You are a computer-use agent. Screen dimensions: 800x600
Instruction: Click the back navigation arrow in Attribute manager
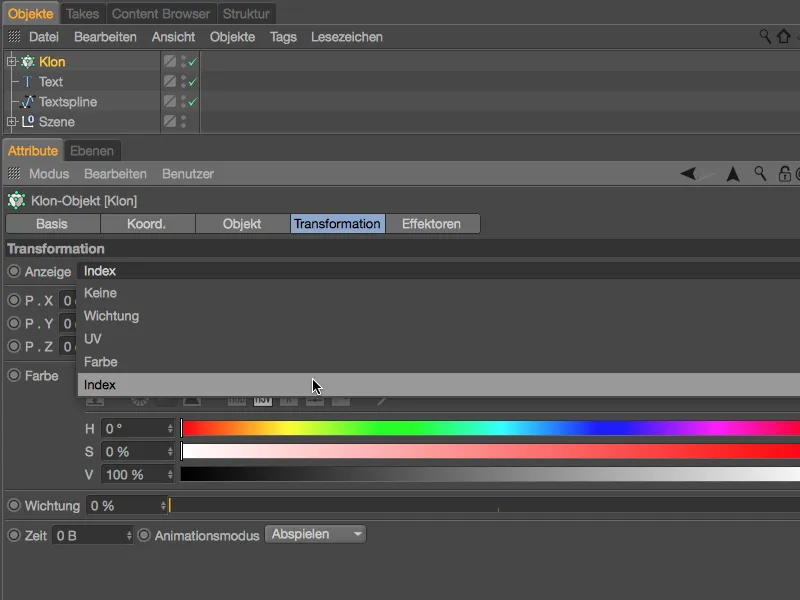pyautogui.click(x=689, y=173)
